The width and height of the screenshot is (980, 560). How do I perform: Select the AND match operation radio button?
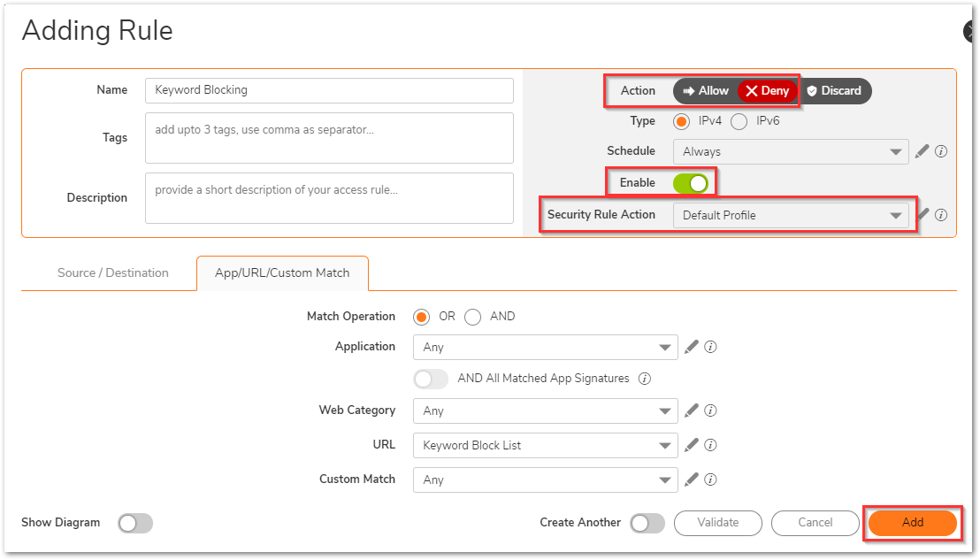[x=473, y=317]
